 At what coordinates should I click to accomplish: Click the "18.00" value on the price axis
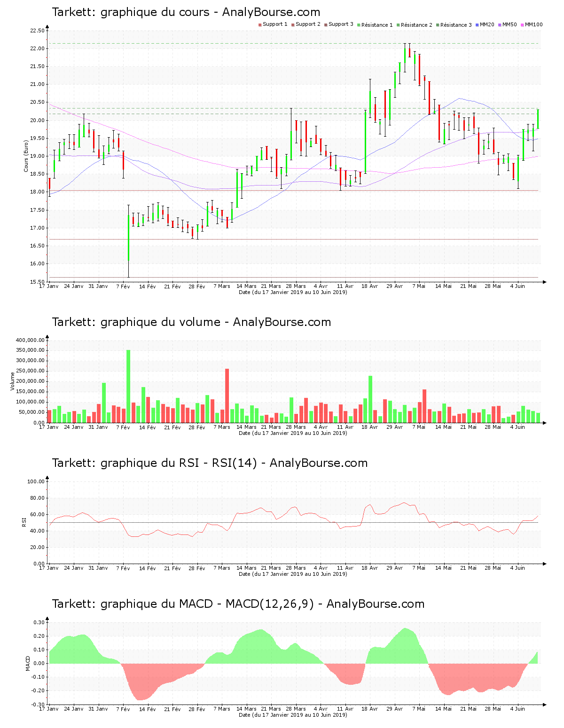coord(37,192)
